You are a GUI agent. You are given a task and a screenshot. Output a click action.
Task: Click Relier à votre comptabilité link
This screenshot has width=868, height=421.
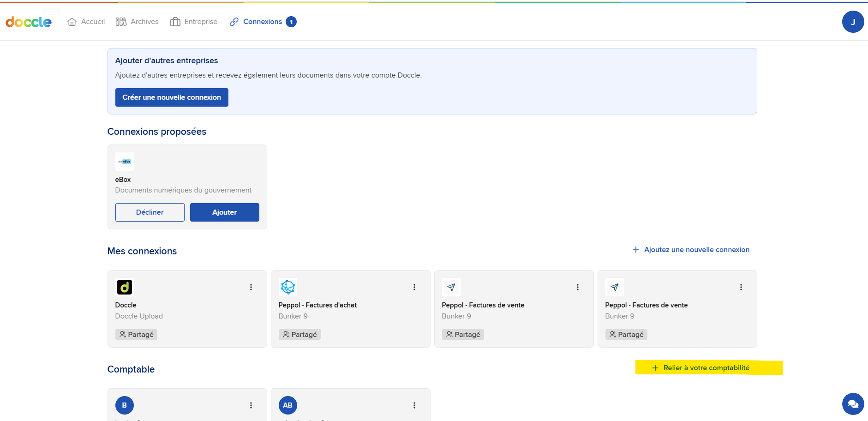(700, 368)
